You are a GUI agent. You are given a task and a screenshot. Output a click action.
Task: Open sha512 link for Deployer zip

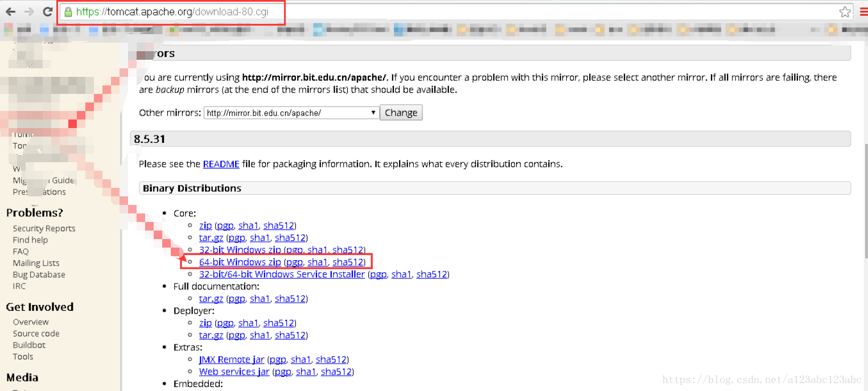[278, 323]
